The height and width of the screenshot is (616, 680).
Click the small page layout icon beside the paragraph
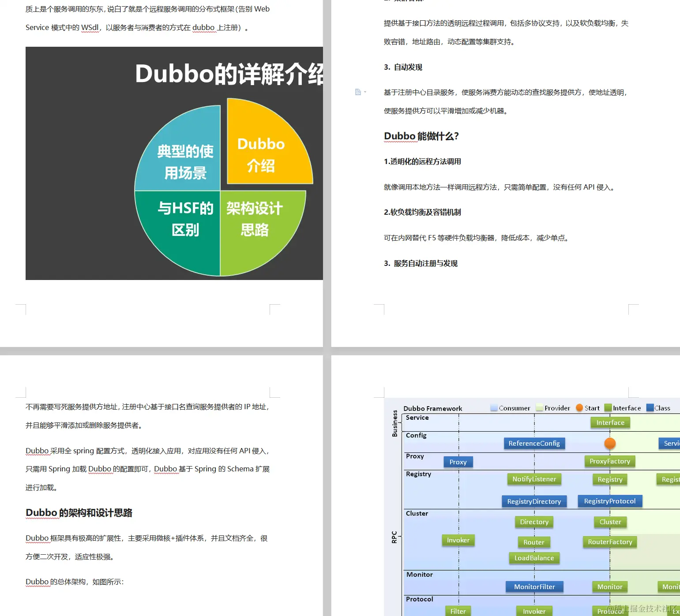pos(358,92)
